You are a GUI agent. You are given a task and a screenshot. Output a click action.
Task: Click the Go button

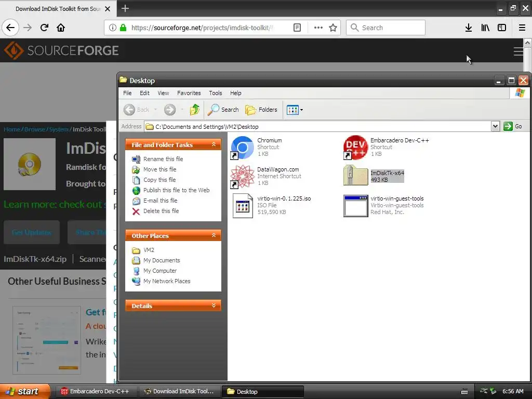click(513, 126)
